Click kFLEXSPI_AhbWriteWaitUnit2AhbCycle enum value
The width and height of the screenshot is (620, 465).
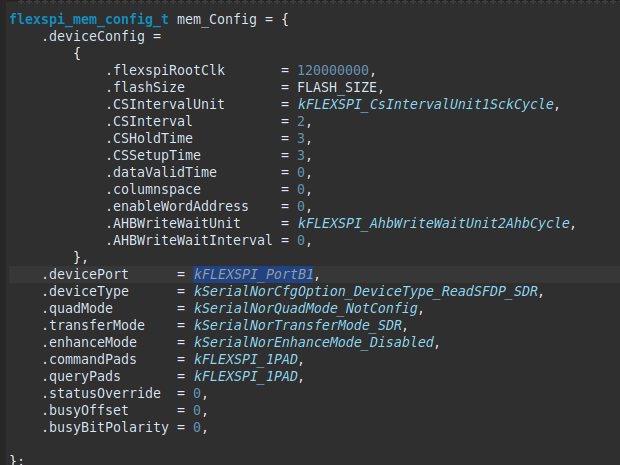438,223
